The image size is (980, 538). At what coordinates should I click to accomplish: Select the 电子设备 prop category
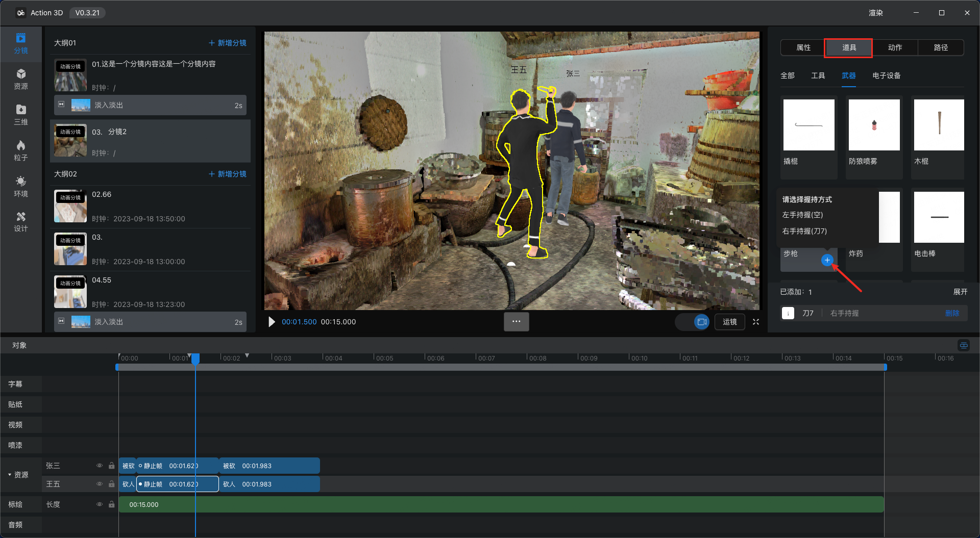(x=887, y=75)
